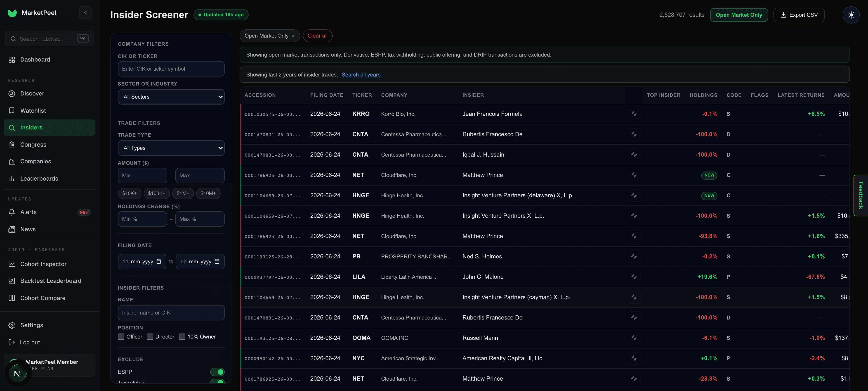
Task: Sort by Ticker column header
Action: point(362,95)
